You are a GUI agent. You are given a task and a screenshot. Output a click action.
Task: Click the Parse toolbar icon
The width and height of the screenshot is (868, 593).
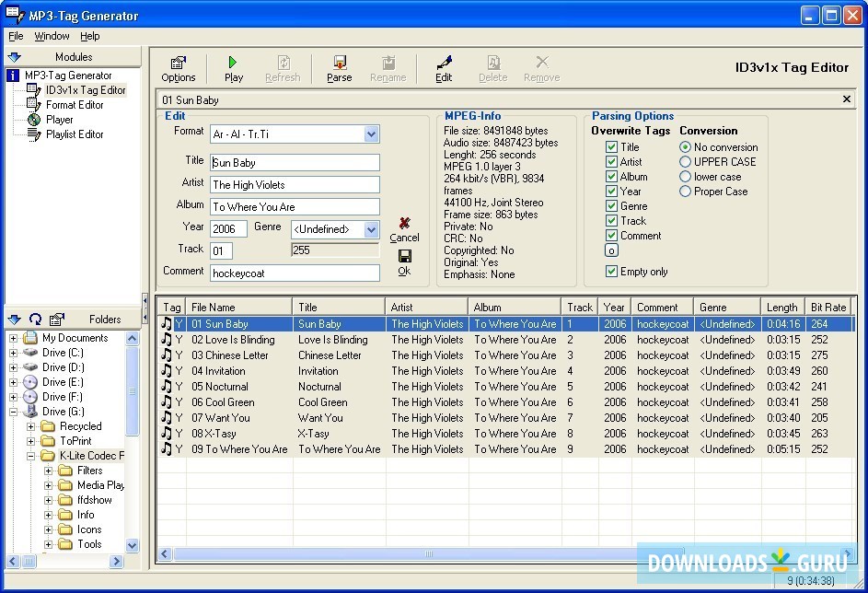click(x=339, y=66)
